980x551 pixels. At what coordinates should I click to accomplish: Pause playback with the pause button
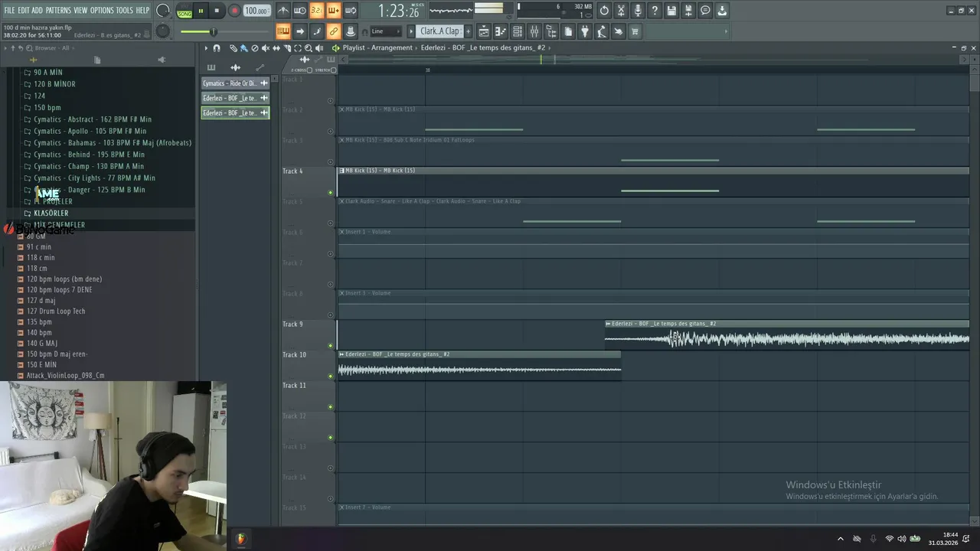(x=201, y=11)
